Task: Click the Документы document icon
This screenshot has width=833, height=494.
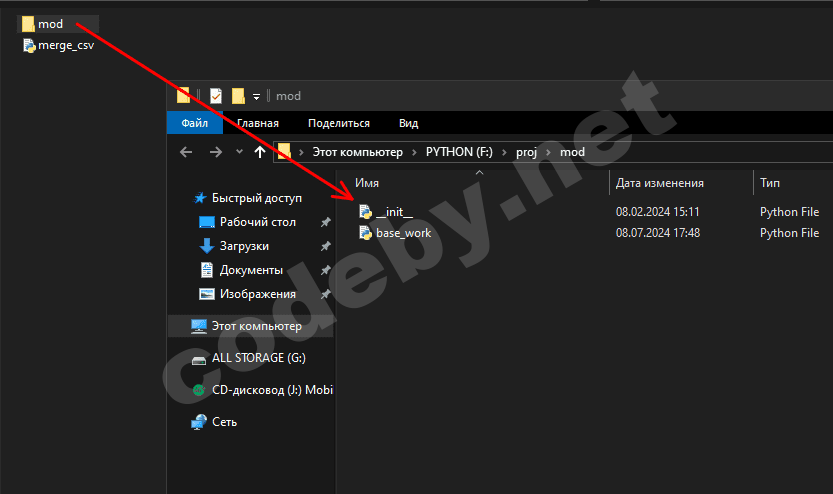Action: [207, 270]
